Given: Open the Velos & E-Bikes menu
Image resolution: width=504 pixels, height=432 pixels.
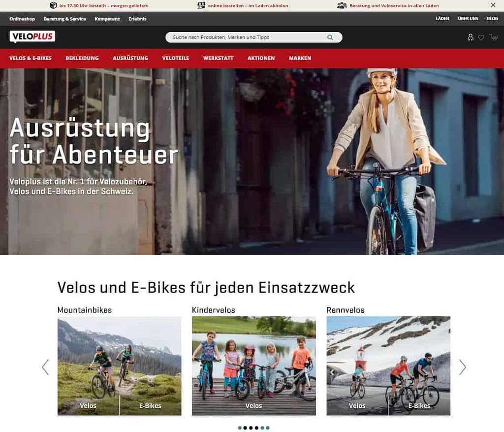Looking at the screenshot, I should tap(30, 58).
